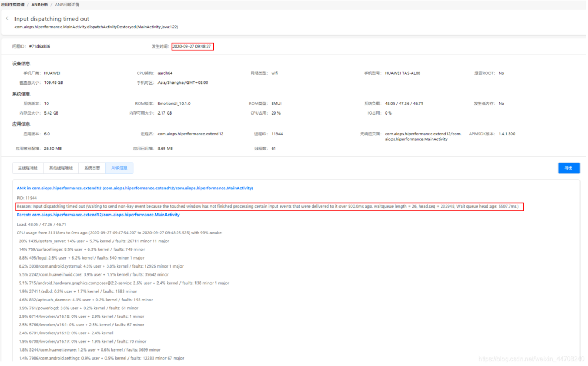
Task: Click the '6708/kworker/u16:17' CPU line
Action: point(82,342)
